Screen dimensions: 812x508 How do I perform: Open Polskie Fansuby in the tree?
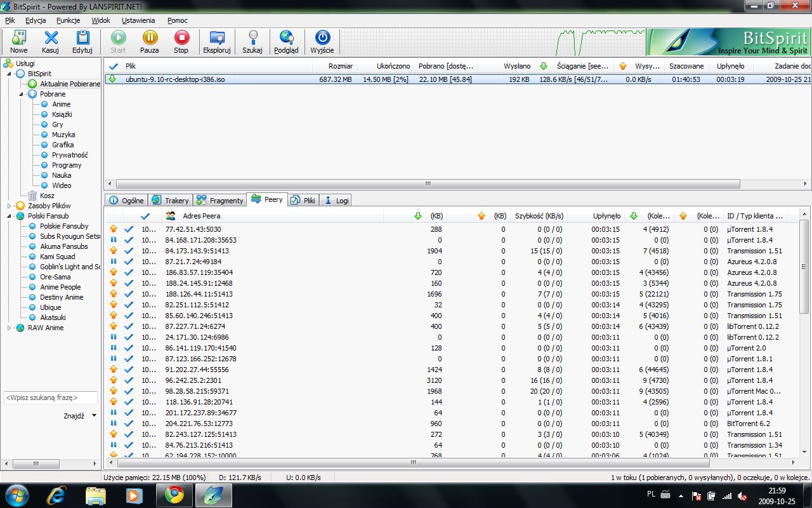click(x=64, y=226)
